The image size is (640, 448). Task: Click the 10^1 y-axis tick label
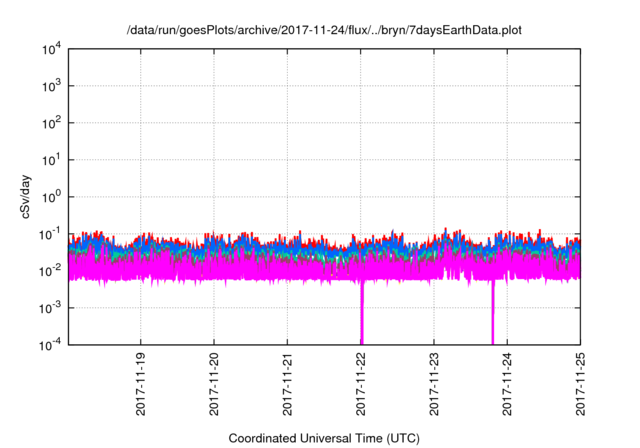(51, 160)
